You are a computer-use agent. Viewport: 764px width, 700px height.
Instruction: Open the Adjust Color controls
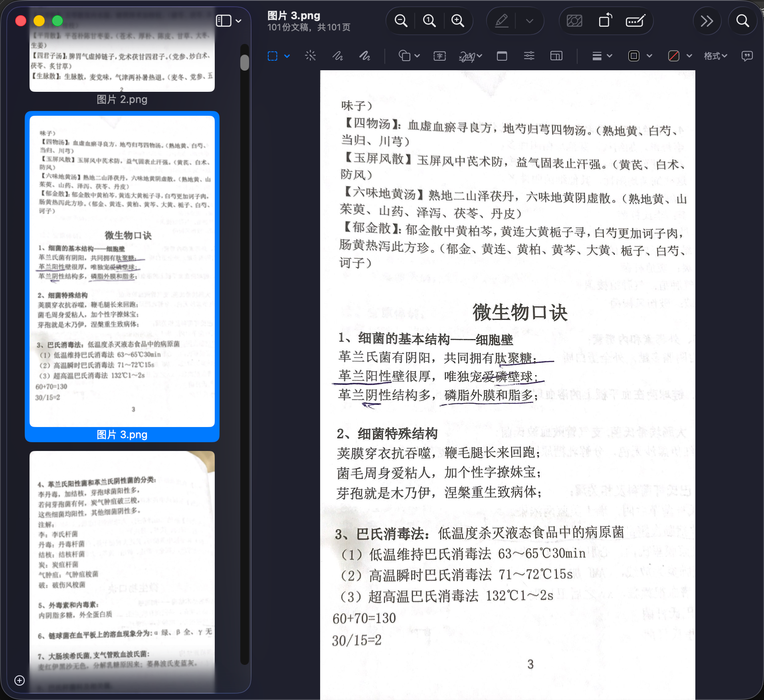528,56
